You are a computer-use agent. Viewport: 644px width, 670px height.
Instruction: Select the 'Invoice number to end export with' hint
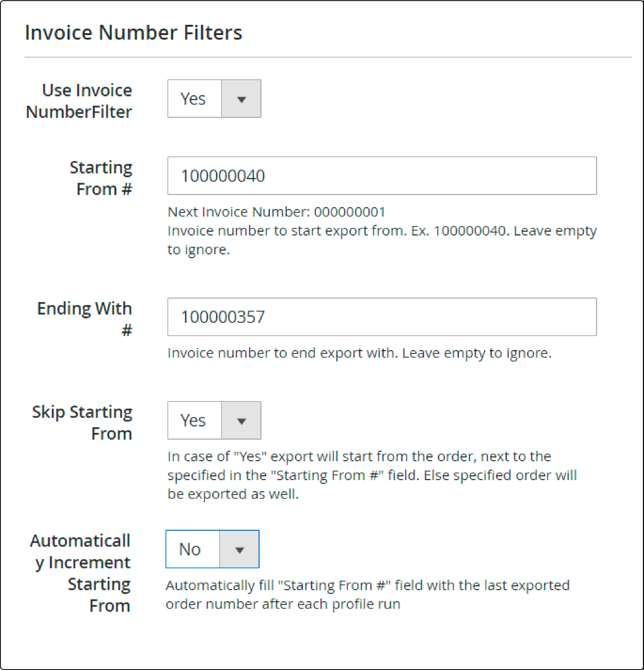359,353
